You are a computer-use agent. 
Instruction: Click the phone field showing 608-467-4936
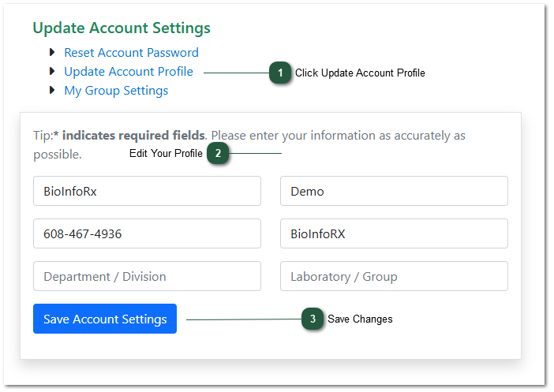coord(147,233)
